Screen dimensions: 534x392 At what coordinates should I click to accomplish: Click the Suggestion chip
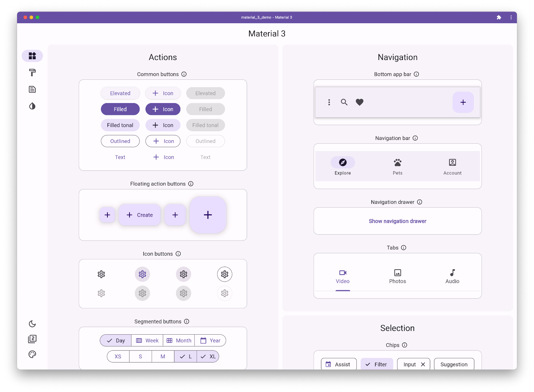(x=454, y=364)
